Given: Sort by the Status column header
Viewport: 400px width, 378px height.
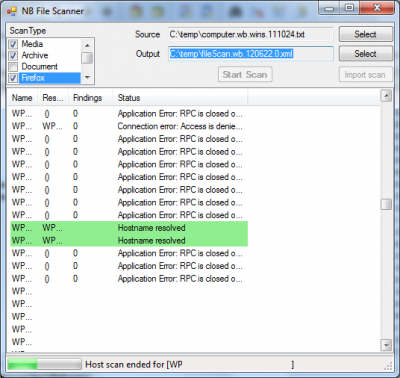Looking at the screenshot, I should [180, 98].
